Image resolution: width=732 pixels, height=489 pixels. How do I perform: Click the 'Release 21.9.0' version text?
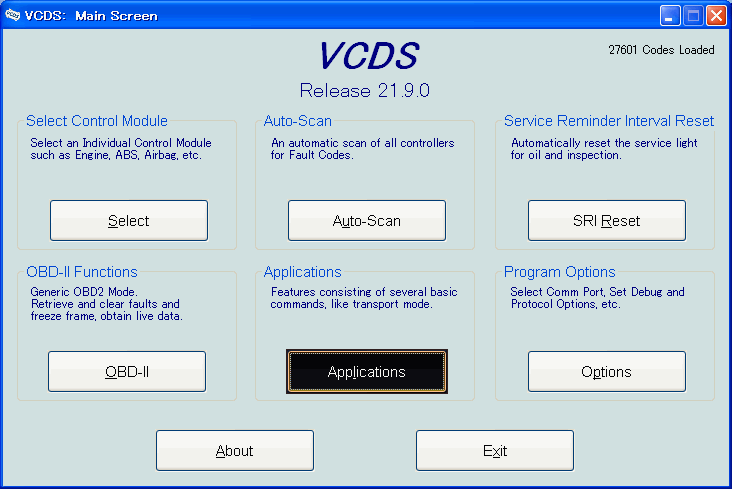coord(365,91)
